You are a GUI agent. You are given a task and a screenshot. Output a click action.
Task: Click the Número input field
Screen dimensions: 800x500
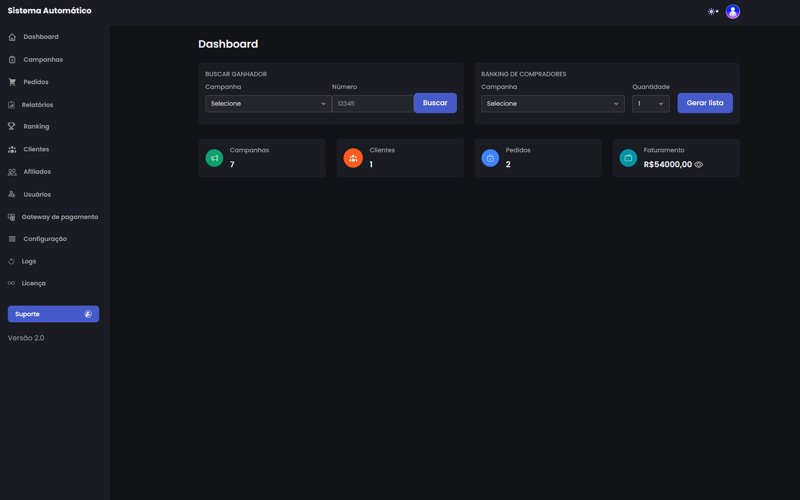pos(372,103)
